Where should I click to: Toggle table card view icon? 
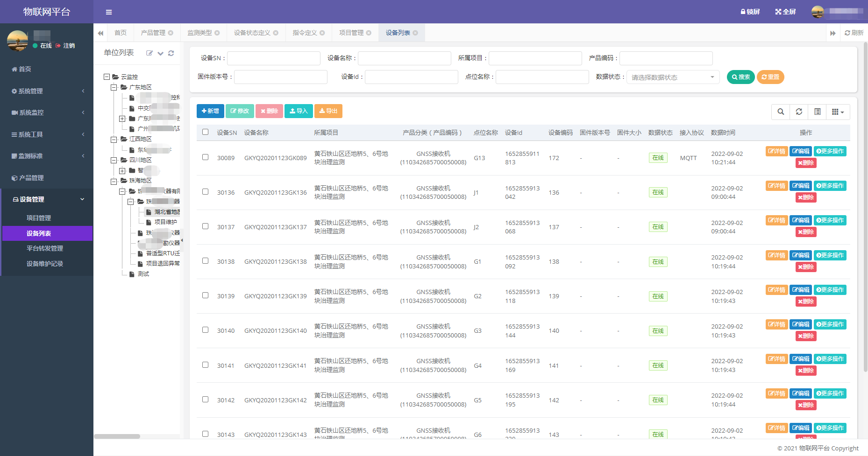coord(817,112)
